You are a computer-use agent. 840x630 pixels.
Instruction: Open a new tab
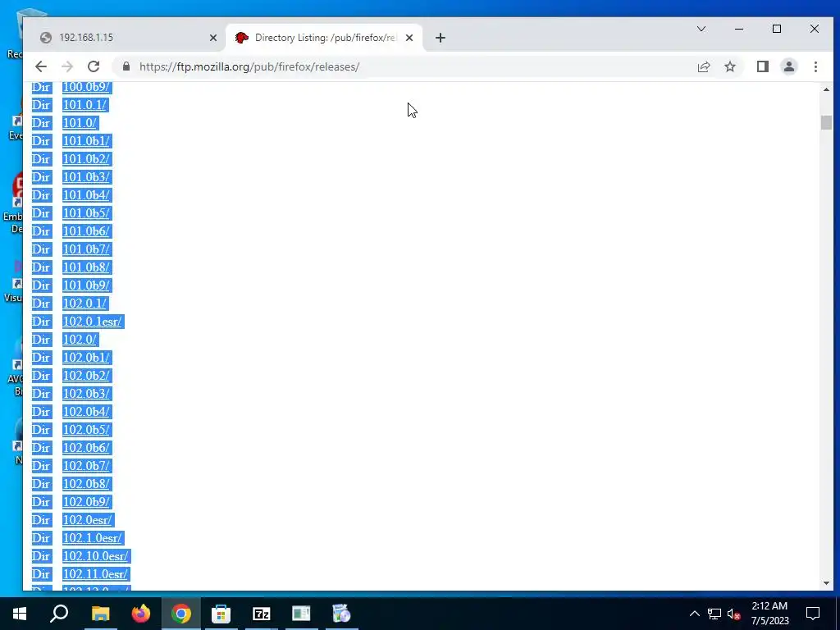pyautogui.click(x=441, y=38)
